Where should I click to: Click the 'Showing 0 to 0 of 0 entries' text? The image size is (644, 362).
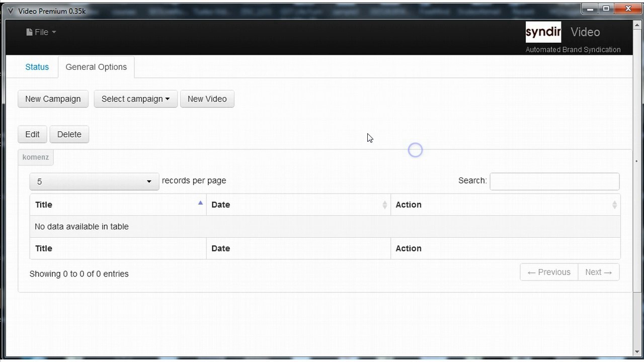79,274
